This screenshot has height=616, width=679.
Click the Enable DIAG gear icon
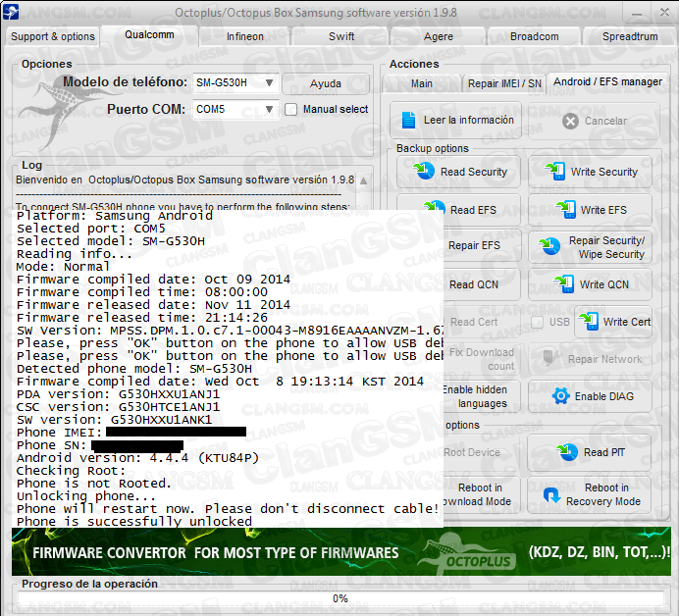[561, 396]
